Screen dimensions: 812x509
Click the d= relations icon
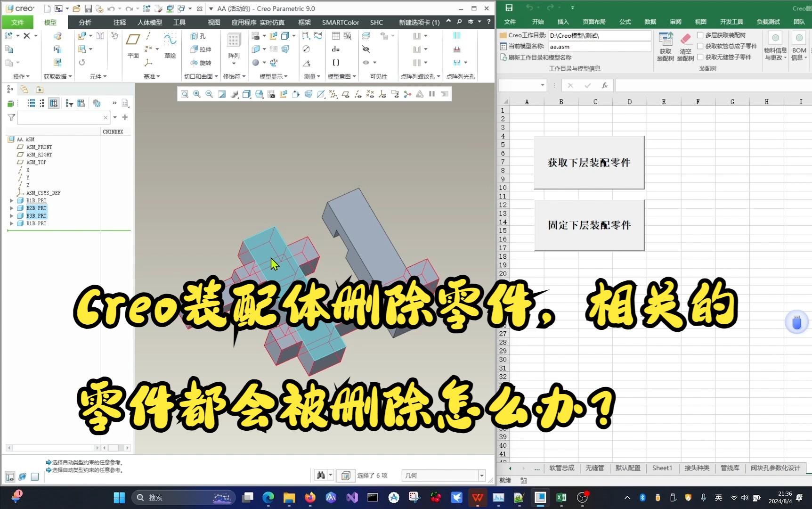pyautogui.click(x=336, y=49)
